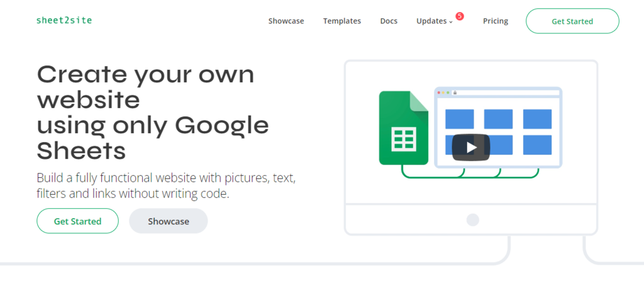Navigate to the Pricing page
This screenshot has width=644, height=298.
coord(496,21)
